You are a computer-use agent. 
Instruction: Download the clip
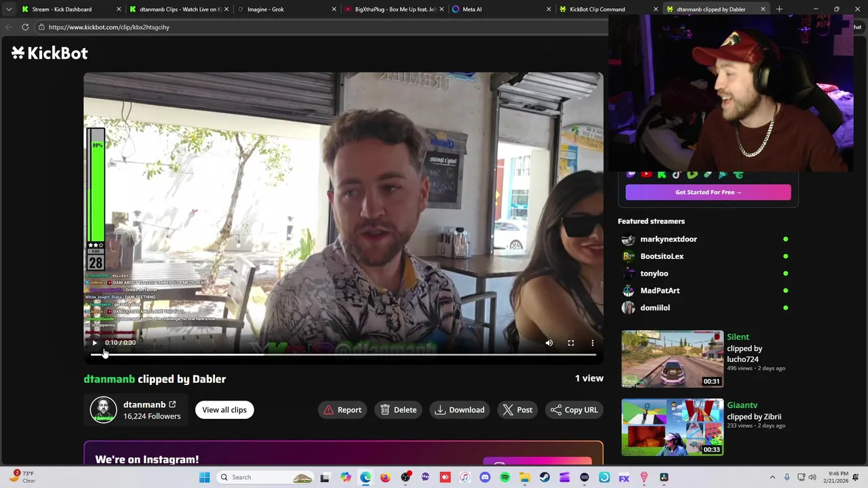(x=460, y=410)
